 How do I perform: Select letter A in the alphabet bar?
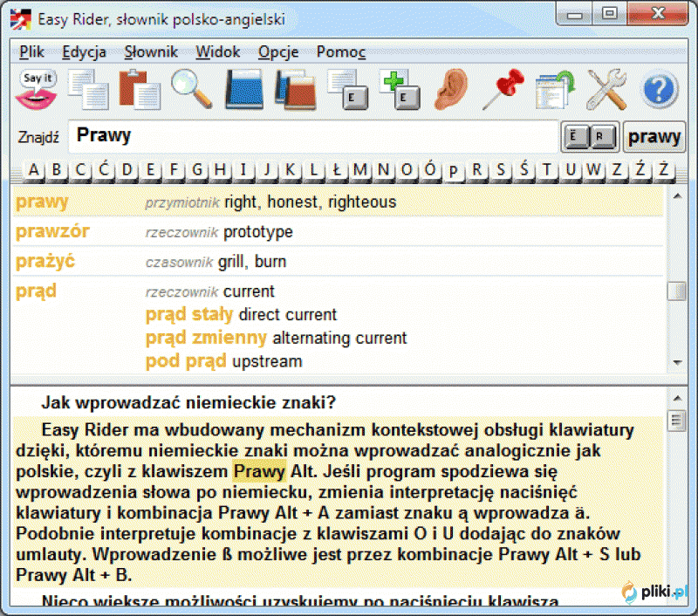pyautogui.click(x=33, y=170)
